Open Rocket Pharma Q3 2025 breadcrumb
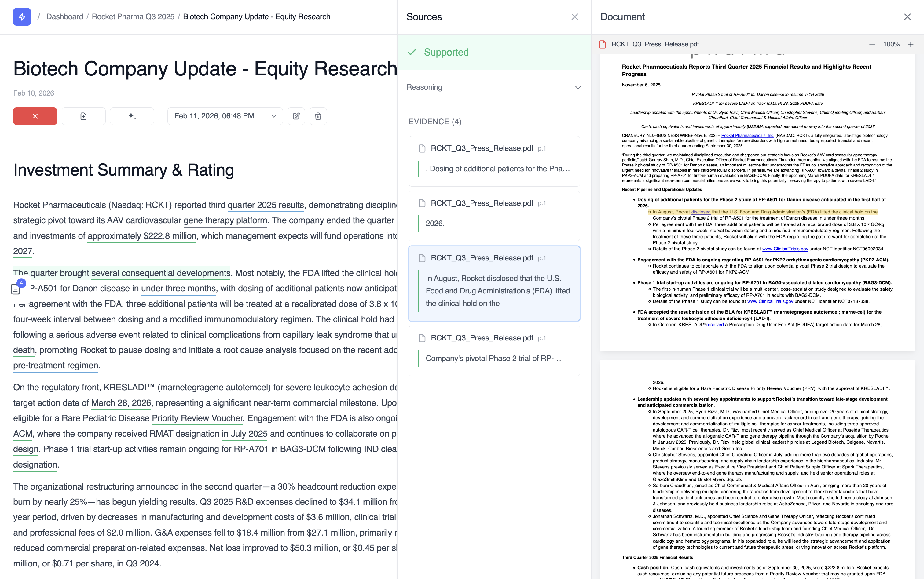The image size is (924, 579). tap(133, 17)
